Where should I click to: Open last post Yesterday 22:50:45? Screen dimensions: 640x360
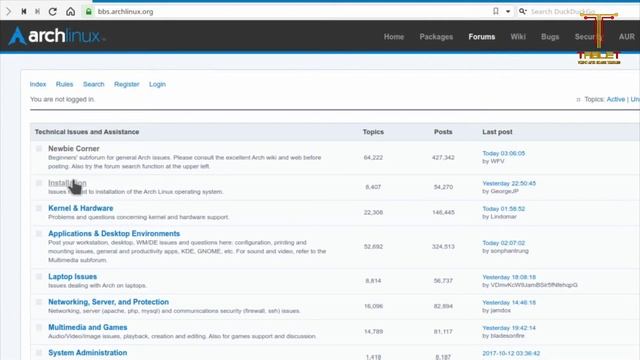pyautogui.click(x=509, y=184)
